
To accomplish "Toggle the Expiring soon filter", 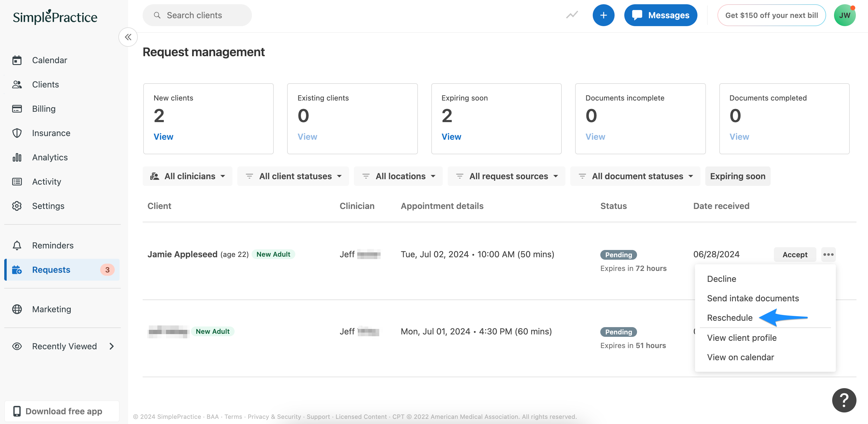I will pos(737,176).
